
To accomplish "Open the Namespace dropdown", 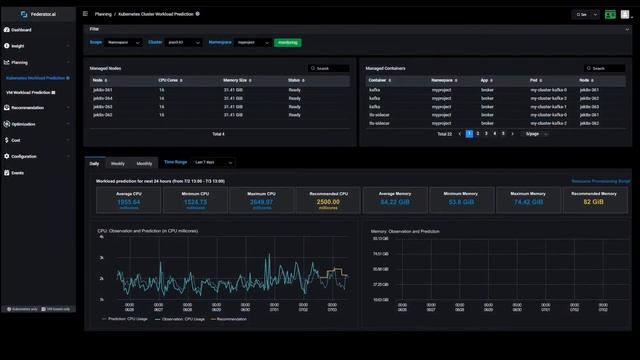I will (253, 42).
